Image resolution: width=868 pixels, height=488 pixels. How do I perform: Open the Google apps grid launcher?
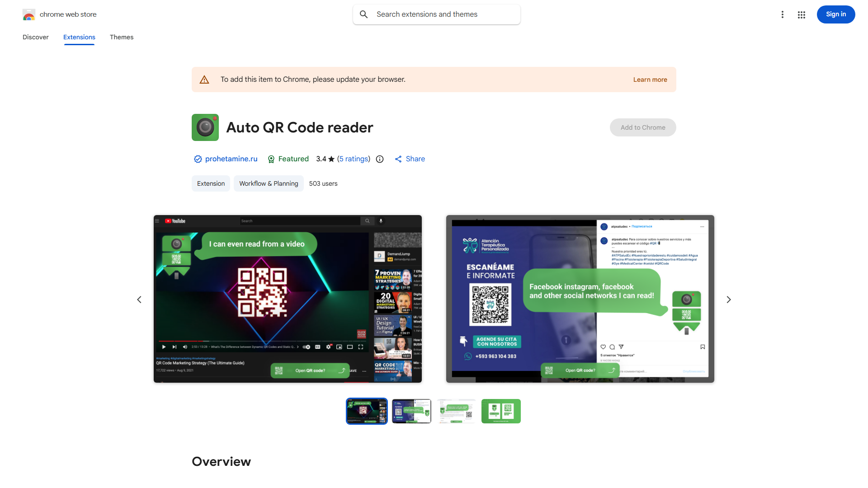801,14
